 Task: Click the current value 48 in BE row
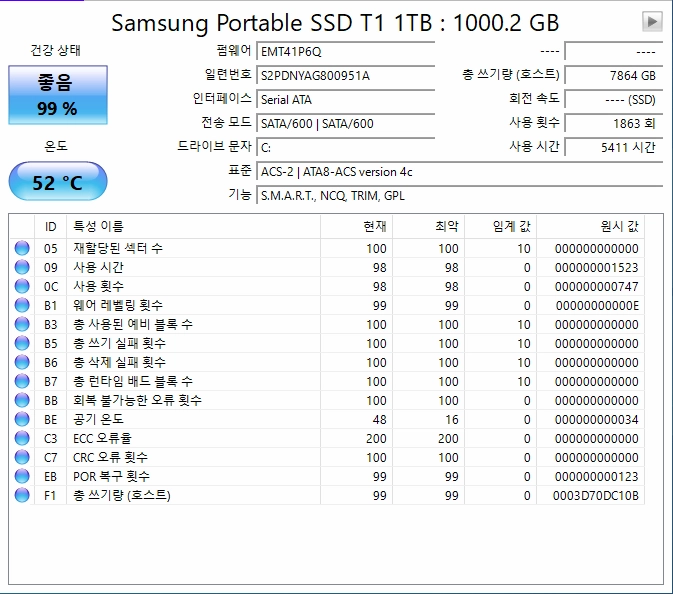(x=379, y=419)
